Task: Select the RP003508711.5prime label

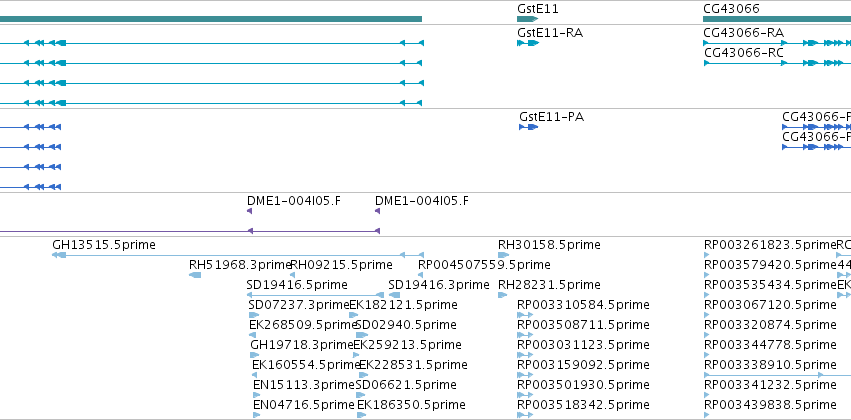Action: click(583, 325)
